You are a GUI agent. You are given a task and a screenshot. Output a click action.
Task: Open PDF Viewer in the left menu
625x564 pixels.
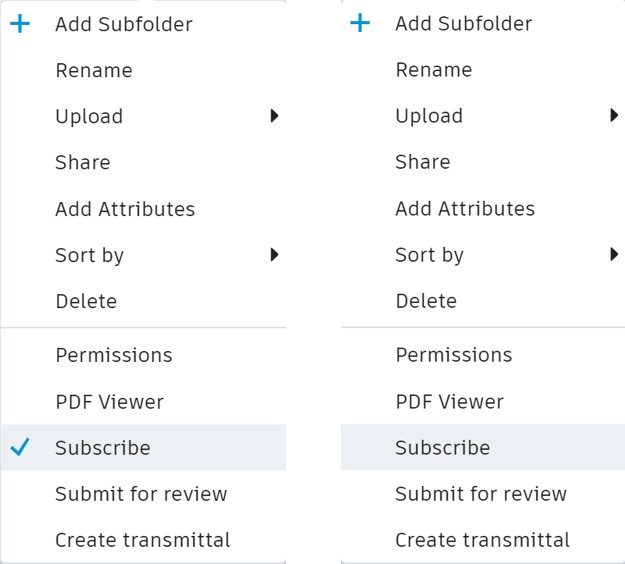coord(109,402)
